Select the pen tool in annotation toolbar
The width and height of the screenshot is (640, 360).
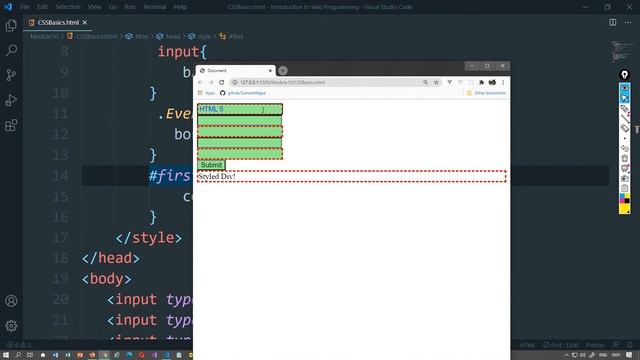coord(624,109)
